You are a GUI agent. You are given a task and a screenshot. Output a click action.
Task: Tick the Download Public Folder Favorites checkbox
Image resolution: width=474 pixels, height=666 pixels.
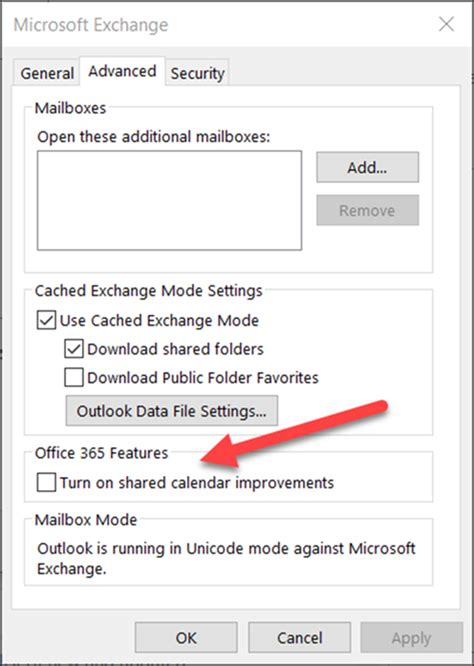[74, 378]
